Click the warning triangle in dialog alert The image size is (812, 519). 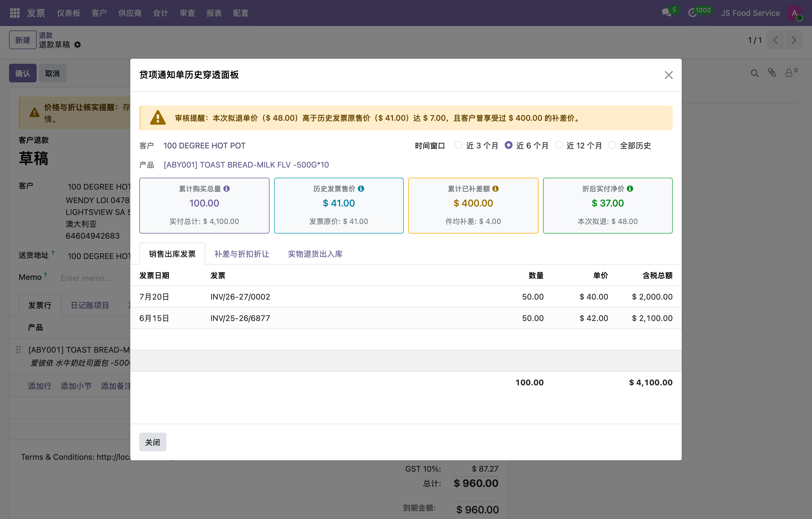click(x=158, y=118)
